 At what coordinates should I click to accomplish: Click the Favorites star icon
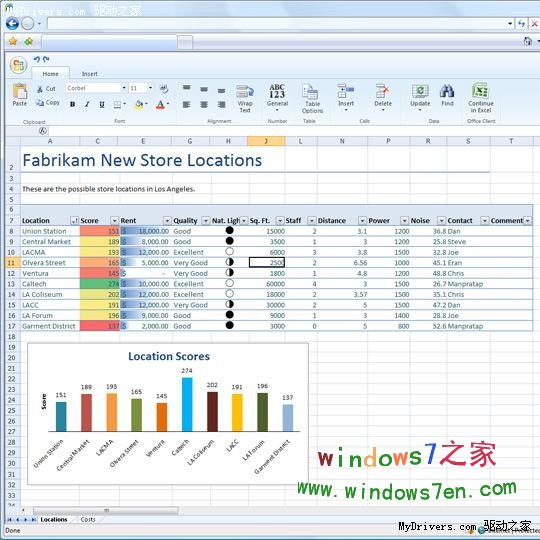(13, 42)
